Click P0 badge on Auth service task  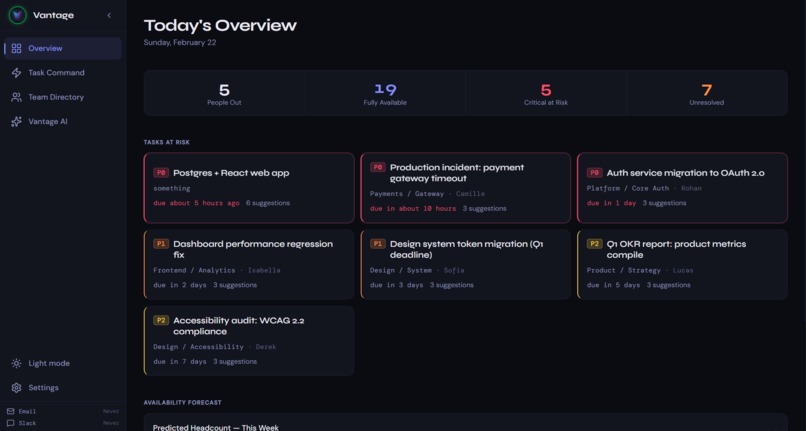tap(594, 173)
